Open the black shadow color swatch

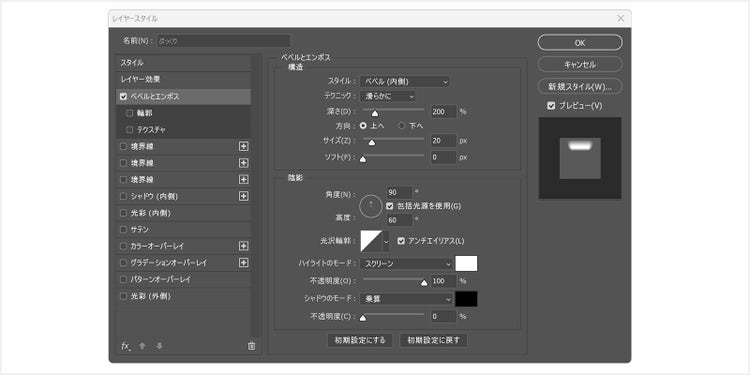466,299
